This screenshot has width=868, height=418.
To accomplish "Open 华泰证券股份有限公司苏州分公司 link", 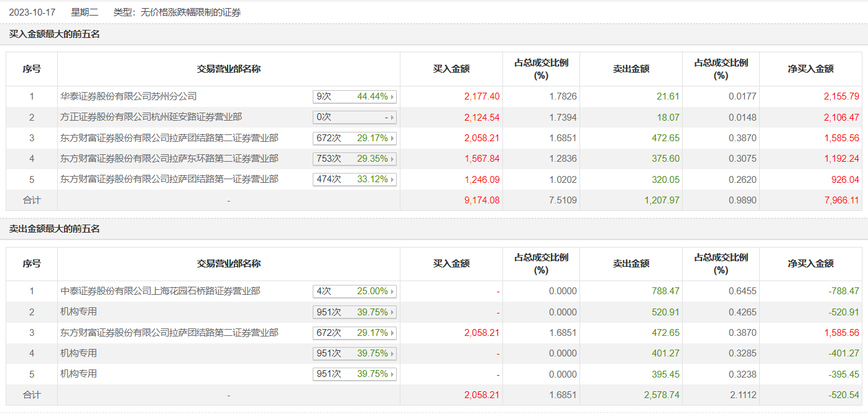I will coord(129,96).
